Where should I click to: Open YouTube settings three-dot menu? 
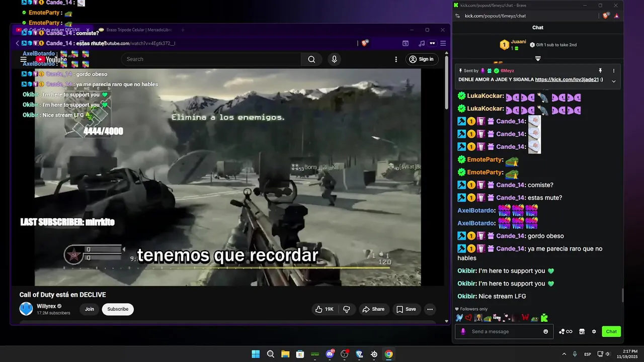click(396, 59)
